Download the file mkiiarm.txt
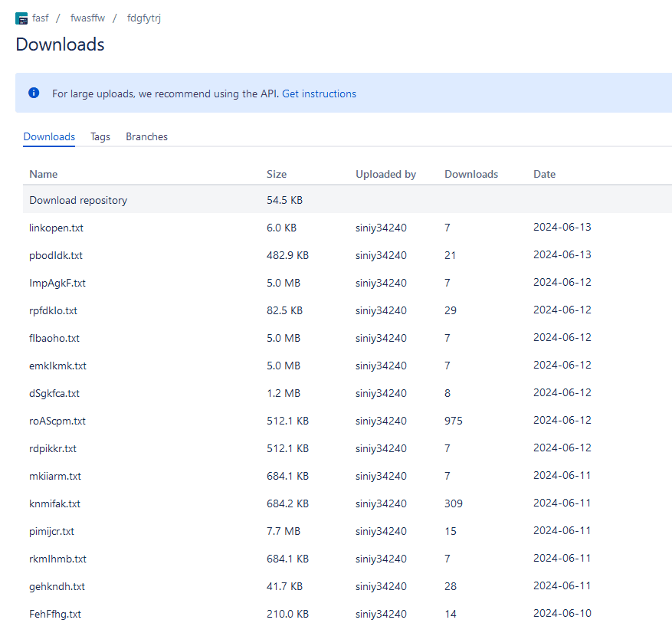Image resolution: width=672 pixels, height=623 pixels. click(x=55, y=476)
